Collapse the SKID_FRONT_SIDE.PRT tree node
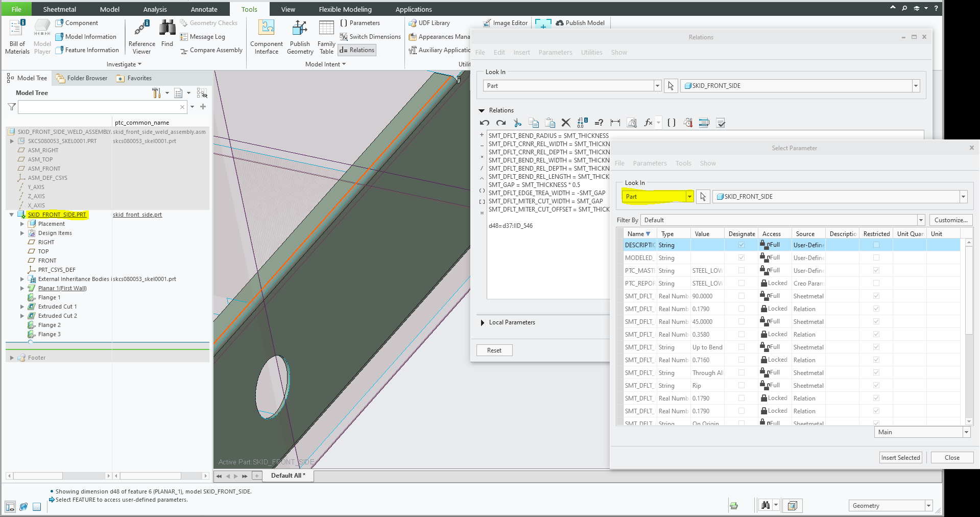The height and width of the screenshot is (517, 980). click(11, 215)
